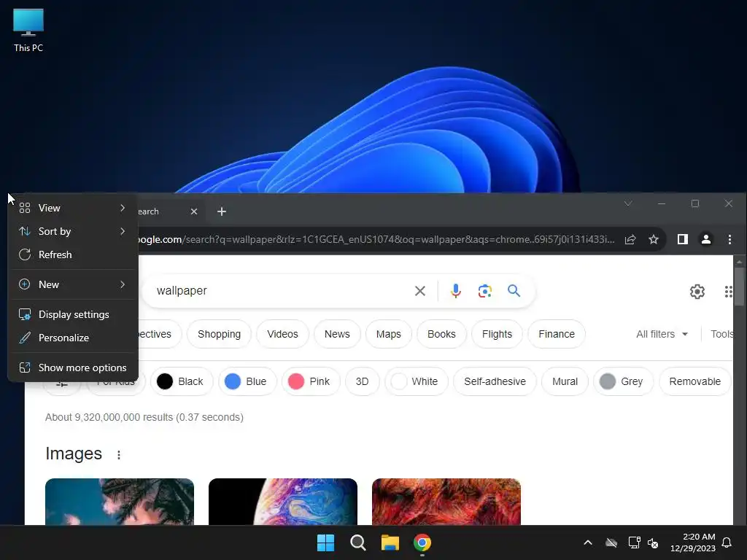Select Personalize in context menu

click(72, 338)
